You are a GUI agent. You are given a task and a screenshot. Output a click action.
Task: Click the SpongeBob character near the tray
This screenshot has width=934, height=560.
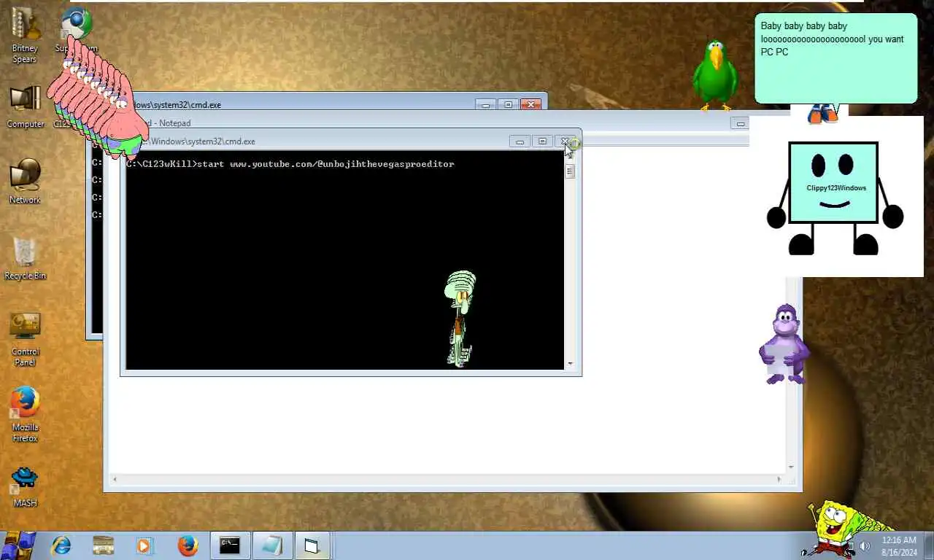tap(835, 529)
